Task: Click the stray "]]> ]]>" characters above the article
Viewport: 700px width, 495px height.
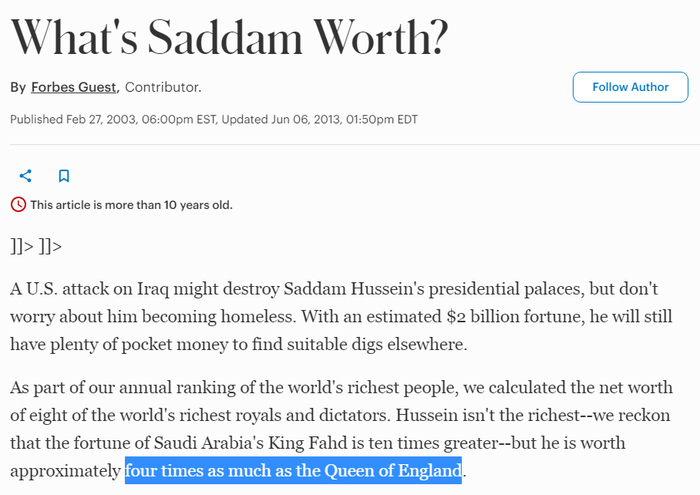Action: pyautogui.click(x=37, y=245)
